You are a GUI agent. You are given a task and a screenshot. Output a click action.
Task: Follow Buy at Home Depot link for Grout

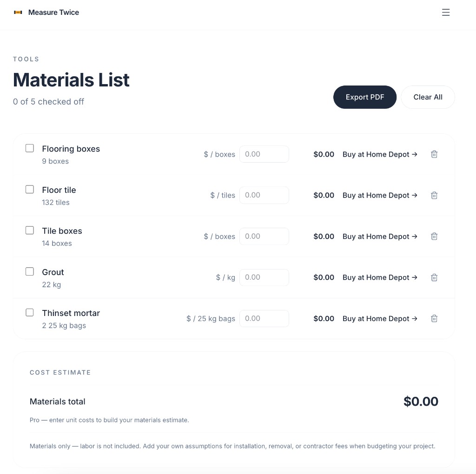click(380, 277)
